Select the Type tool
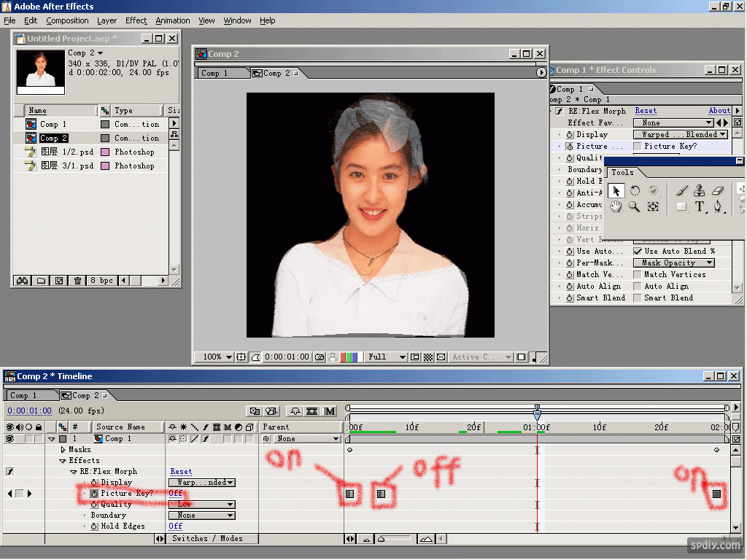The height and width of the screenshot is (560, 747). click(699, 207)
